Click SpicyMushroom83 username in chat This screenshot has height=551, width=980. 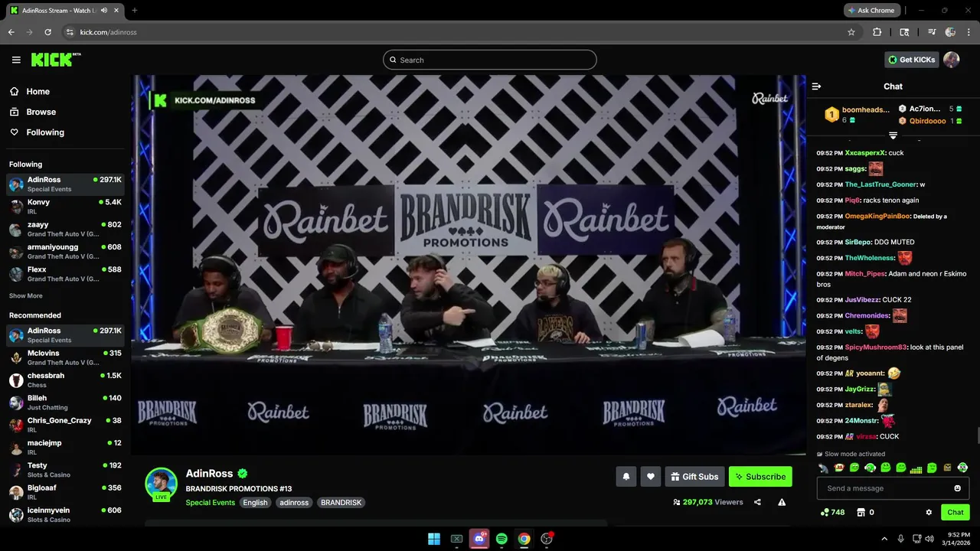click(876, 347)
